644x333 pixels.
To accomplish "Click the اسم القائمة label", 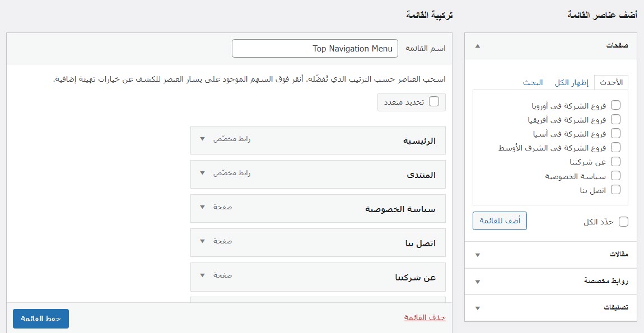I will pos(426,49).
